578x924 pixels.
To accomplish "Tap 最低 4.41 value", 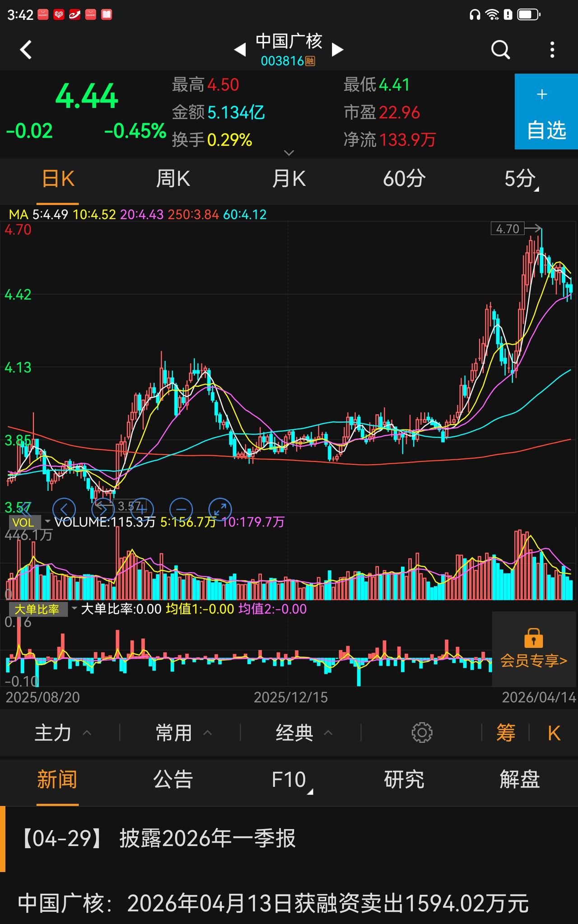I will click(394, 85).
